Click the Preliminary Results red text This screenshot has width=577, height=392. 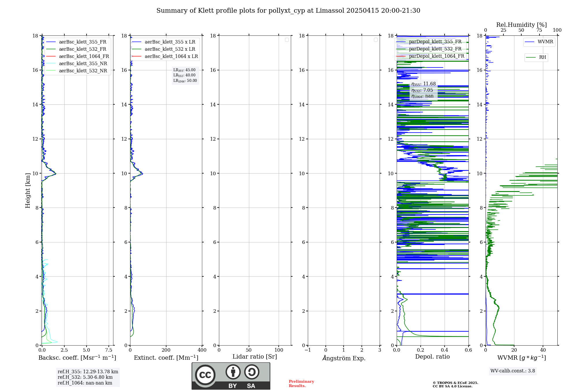[301, 384]
